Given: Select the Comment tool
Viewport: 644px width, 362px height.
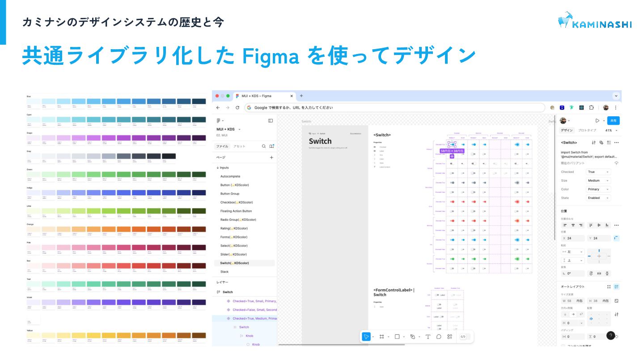Looking at the screenshot, I should 439,337.
